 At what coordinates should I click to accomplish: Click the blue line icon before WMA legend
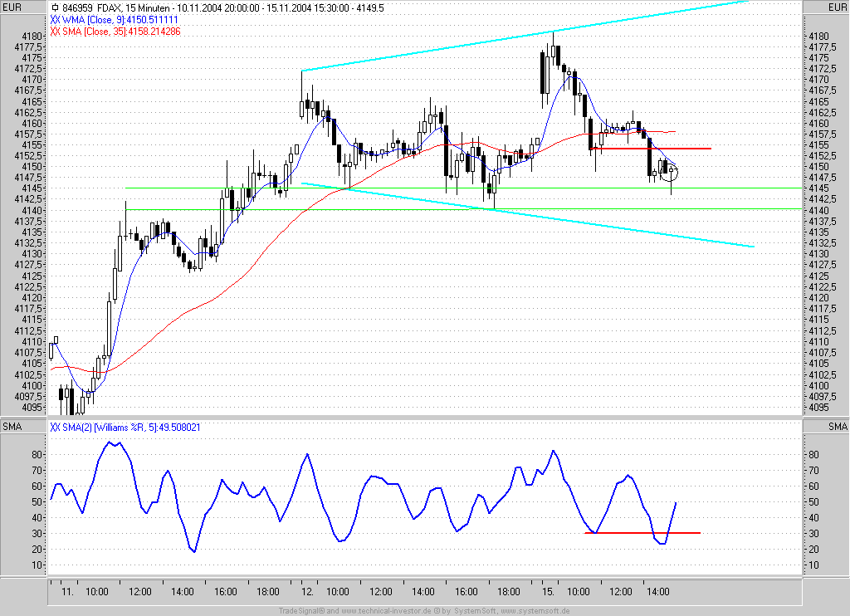click(x=55, y=20)
